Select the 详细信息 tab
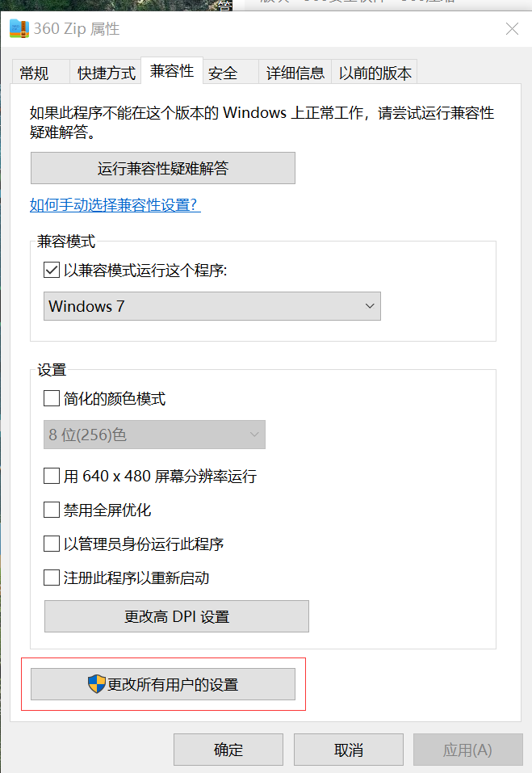This screenshot has width=532, height=773. click(x=295, y=73)
